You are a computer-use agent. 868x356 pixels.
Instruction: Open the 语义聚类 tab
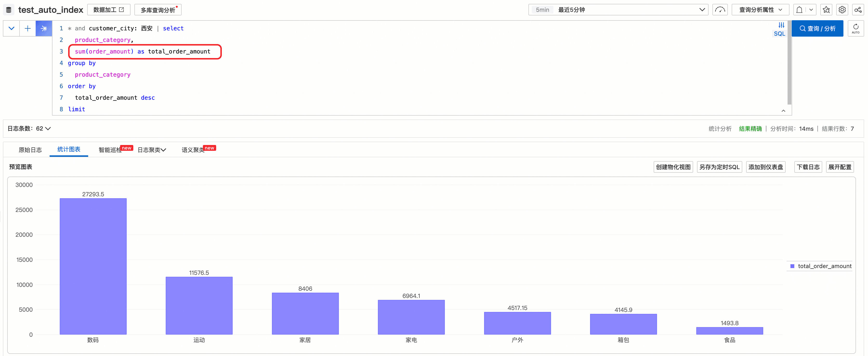[x=193, y=150]
